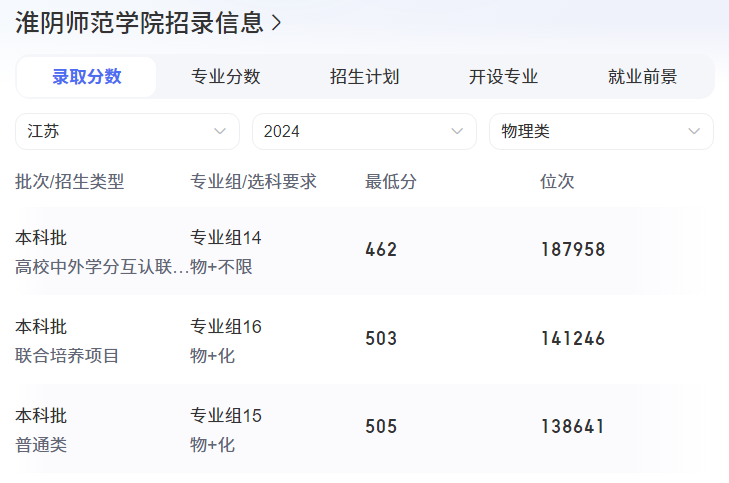Click the 专业组/选科要求 column header
This screenshot has width=729, height=483.
[x=253, y=181]
